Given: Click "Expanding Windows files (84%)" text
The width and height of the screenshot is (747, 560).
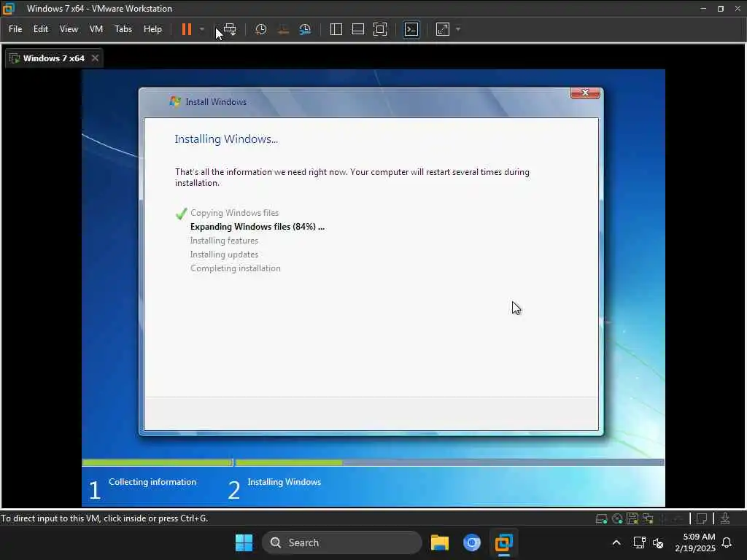Looking at the screenshot, I should click(x=258, y=227).
